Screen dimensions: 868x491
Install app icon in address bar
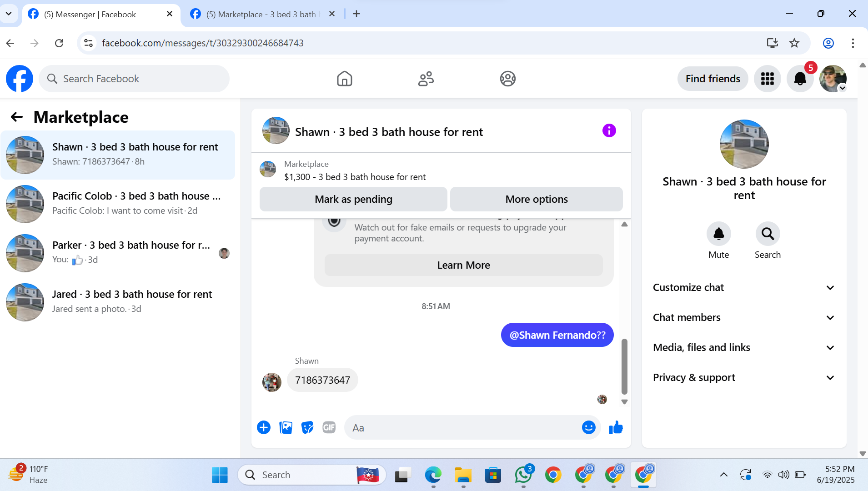point(773,43)
